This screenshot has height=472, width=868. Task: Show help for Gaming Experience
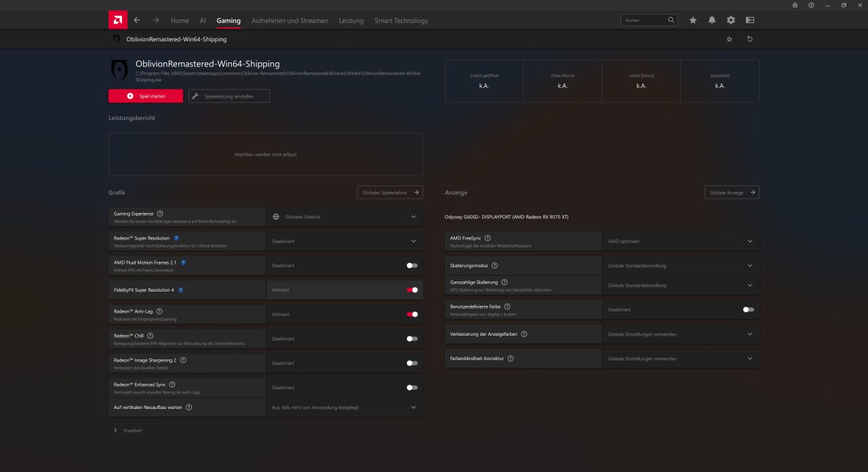(160, 214)
